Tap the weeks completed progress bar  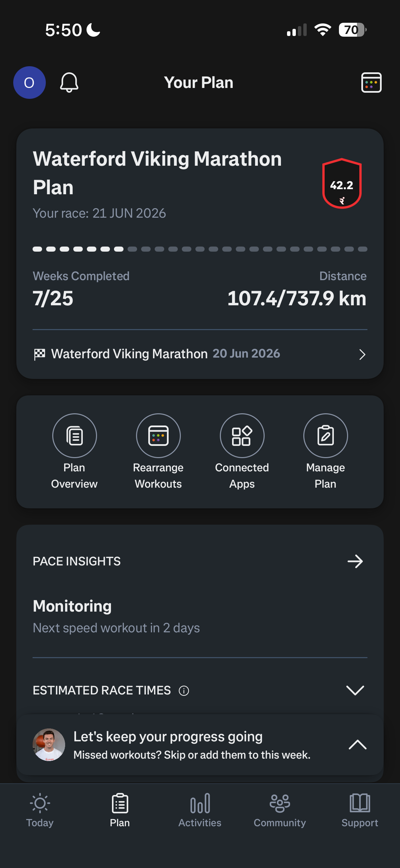200,249
